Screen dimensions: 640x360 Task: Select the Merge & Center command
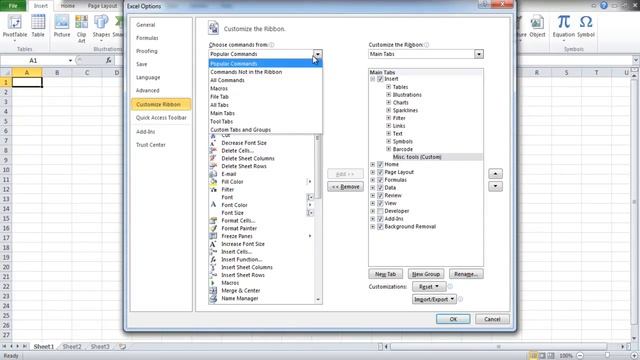(240, 291)
